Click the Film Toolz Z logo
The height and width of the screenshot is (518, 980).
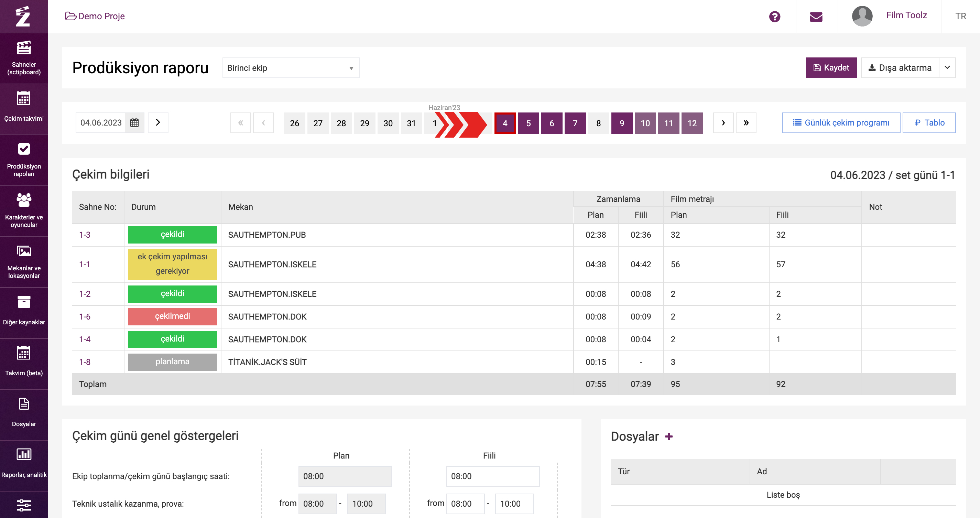coord(23,17)
